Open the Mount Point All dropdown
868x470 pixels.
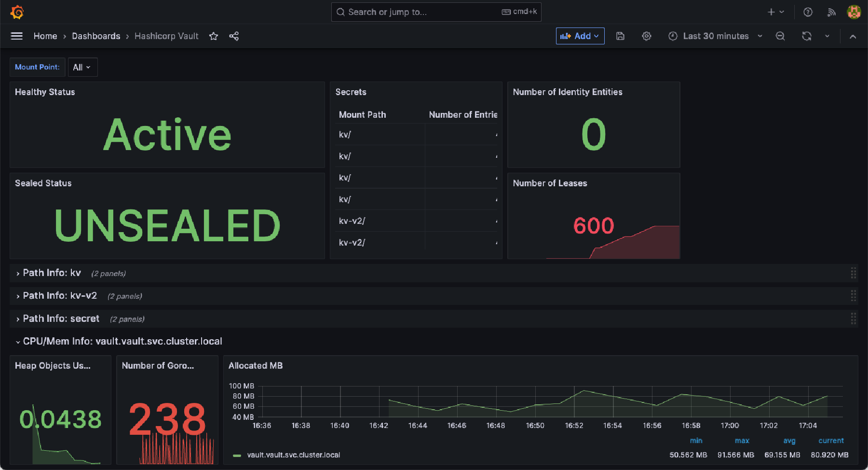click(x=82, y=67)
